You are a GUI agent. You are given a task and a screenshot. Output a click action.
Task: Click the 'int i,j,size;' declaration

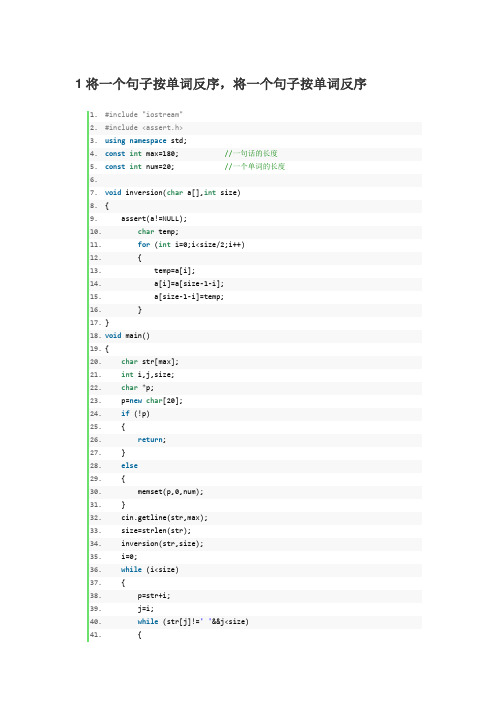click(148, 374)
